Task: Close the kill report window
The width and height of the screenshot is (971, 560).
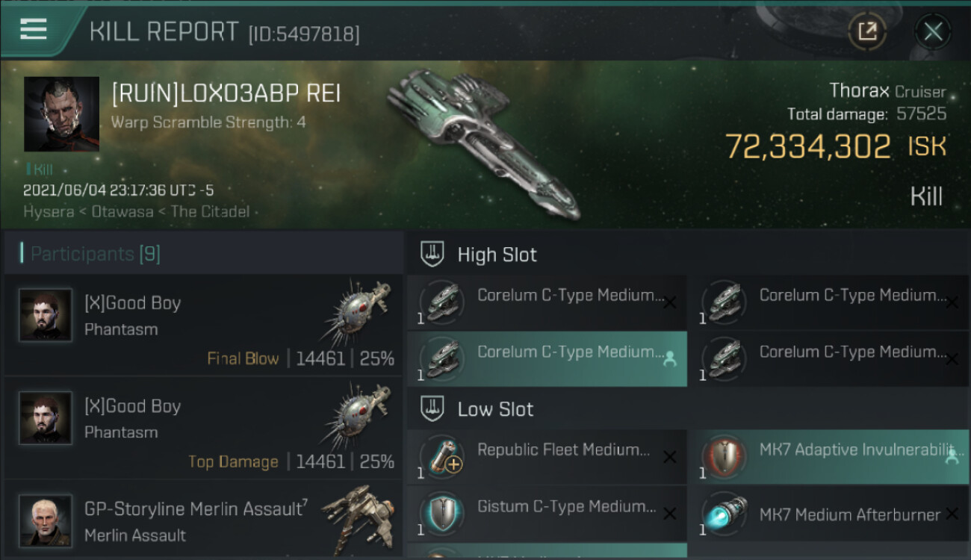Action: (x=933, y=31)
